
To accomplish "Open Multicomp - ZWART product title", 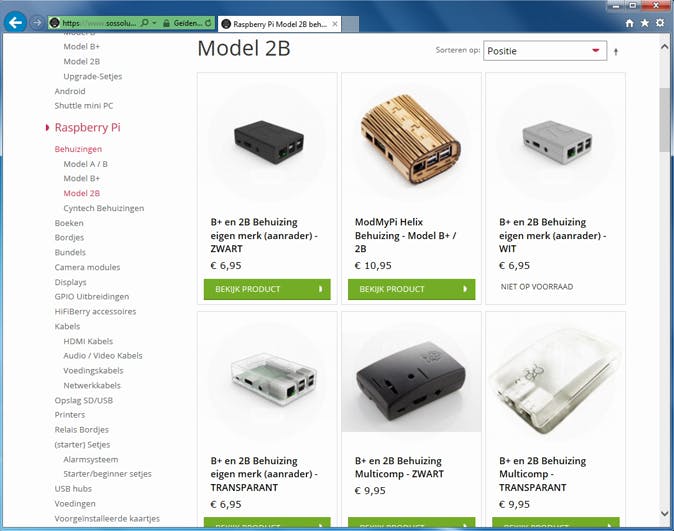I will 399,467.
